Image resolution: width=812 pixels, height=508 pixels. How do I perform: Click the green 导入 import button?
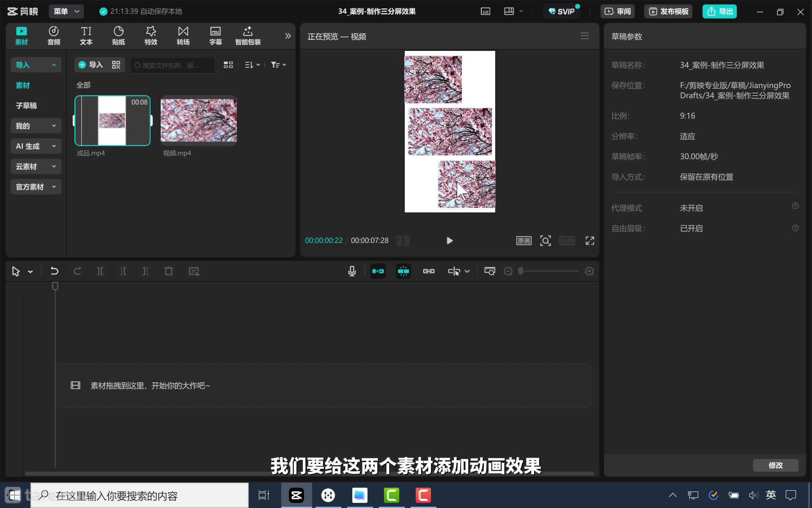click(x=91, y=65)
